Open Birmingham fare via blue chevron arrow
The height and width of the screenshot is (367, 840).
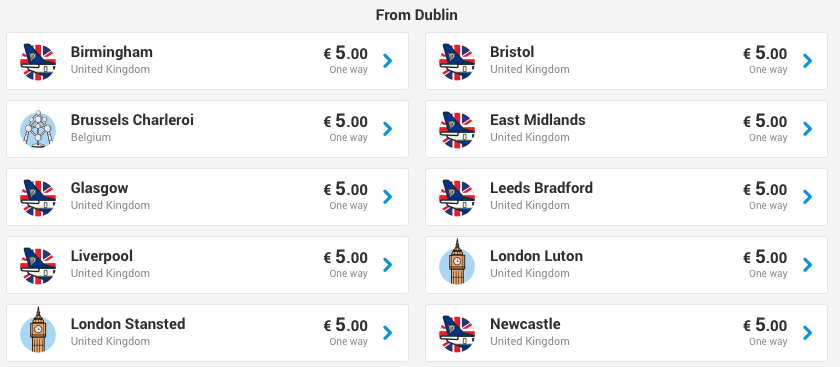coord(388,61)
